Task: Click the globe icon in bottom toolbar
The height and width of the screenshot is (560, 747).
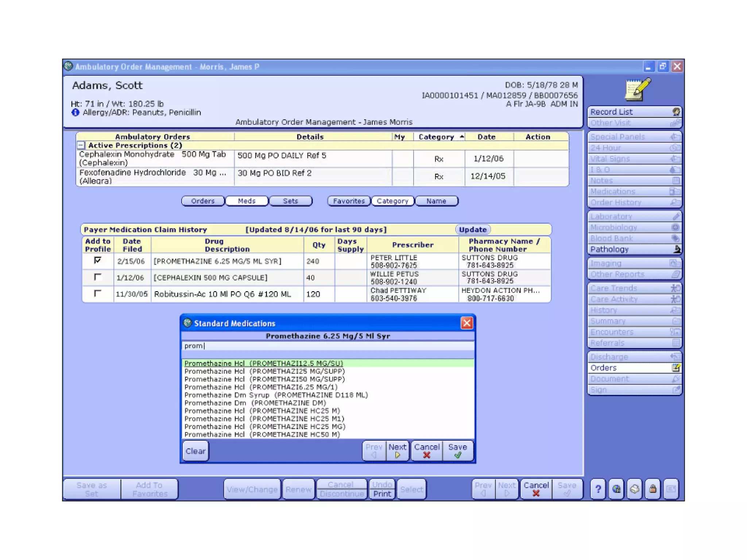Action: coord(616,489)
